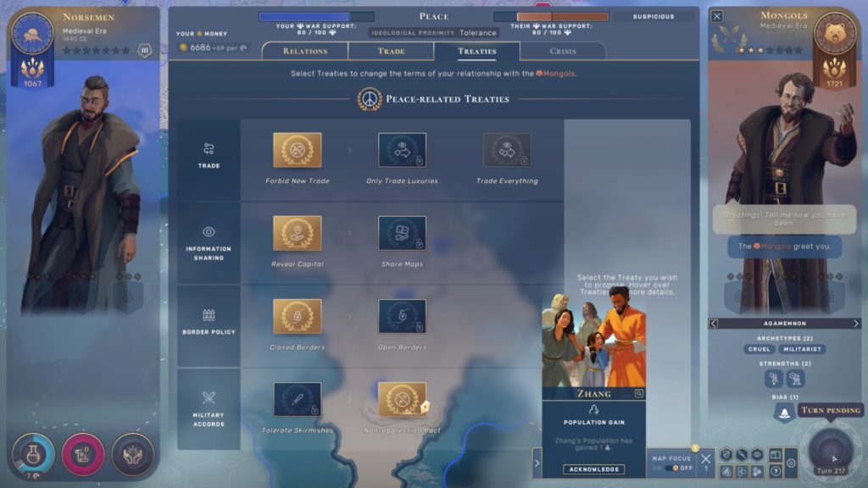Click the Bias bell icon
This screenshot has height=488, width=868.
coord(784,413)
